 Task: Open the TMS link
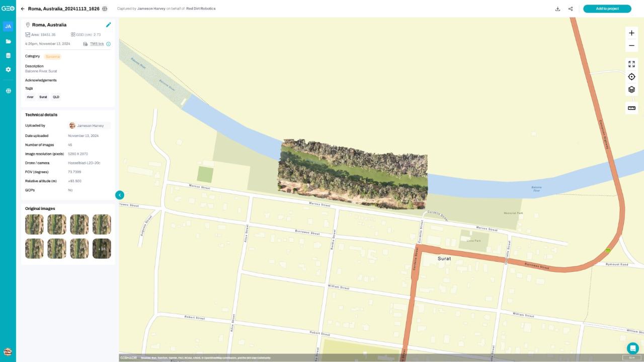(97, 44)
